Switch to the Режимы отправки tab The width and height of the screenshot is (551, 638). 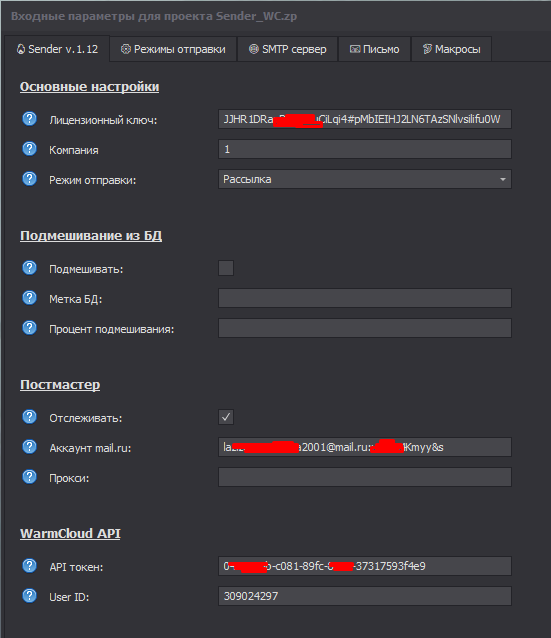(x=173, y=49)
